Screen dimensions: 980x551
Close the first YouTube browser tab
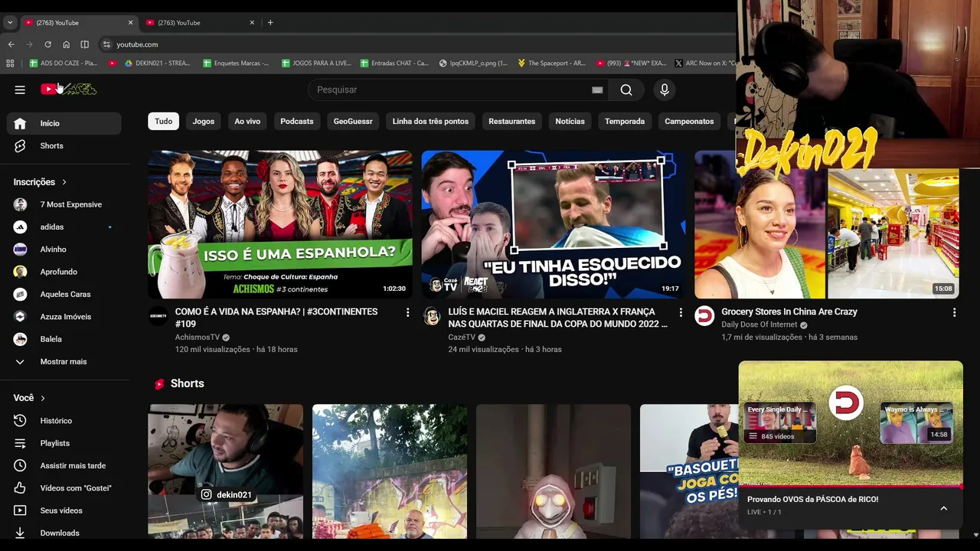pyautogui.click(x=130, y=22)
